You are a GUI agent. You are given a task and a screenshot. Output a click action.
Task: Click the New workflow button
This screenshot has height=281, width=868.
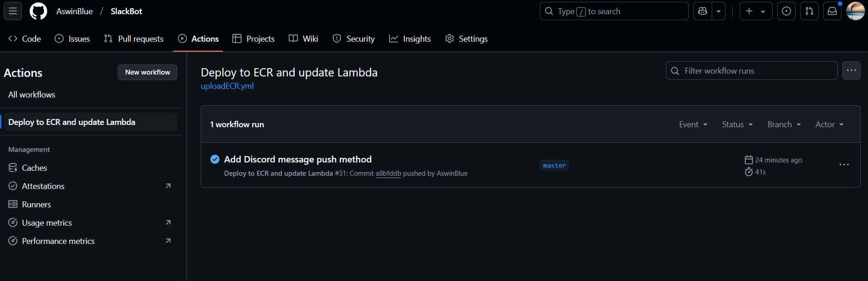[148, 72]
